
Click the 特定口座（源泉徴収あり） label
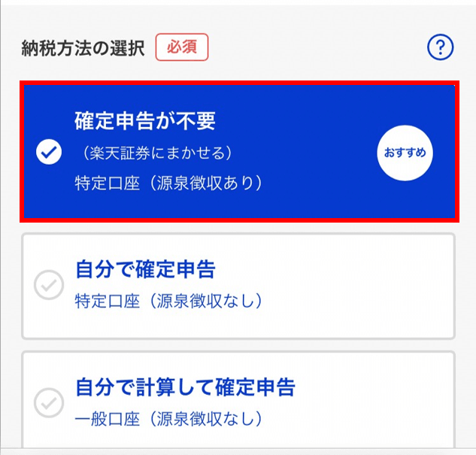168,183
